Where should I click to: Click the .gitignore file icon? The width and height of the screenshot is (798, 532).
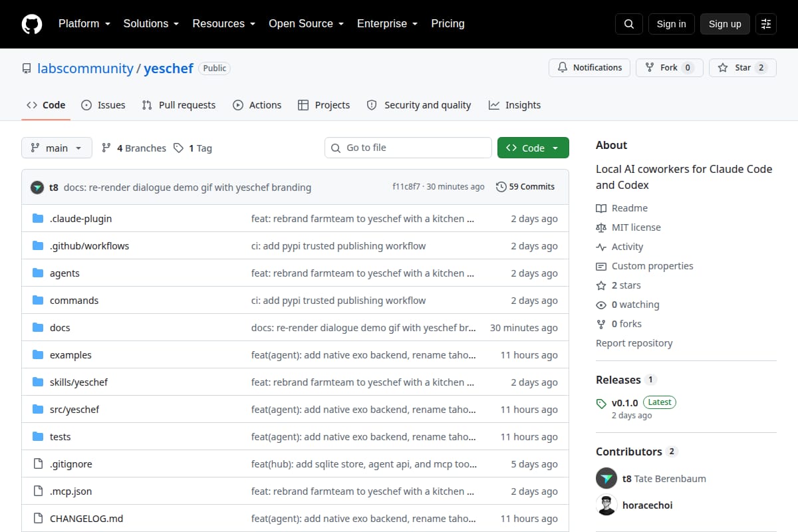tap(38, 464)
